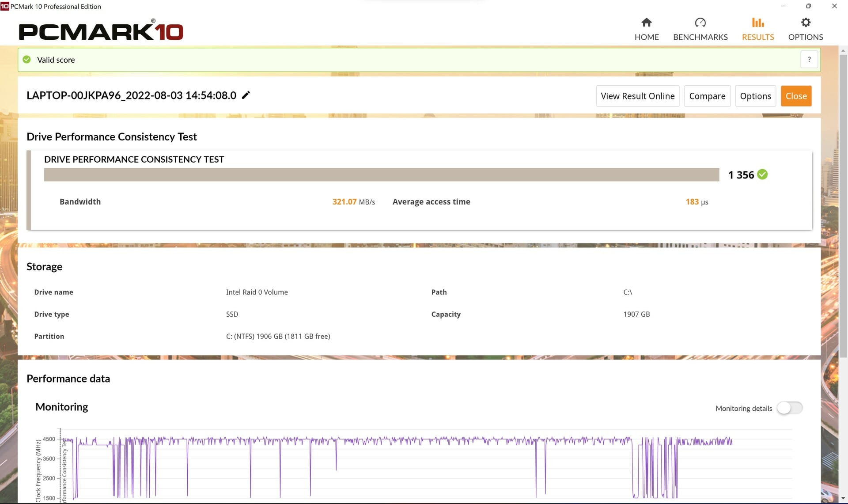
Task: Click the vertical scrollbar down arrow
Action: (x=843, y=498)
